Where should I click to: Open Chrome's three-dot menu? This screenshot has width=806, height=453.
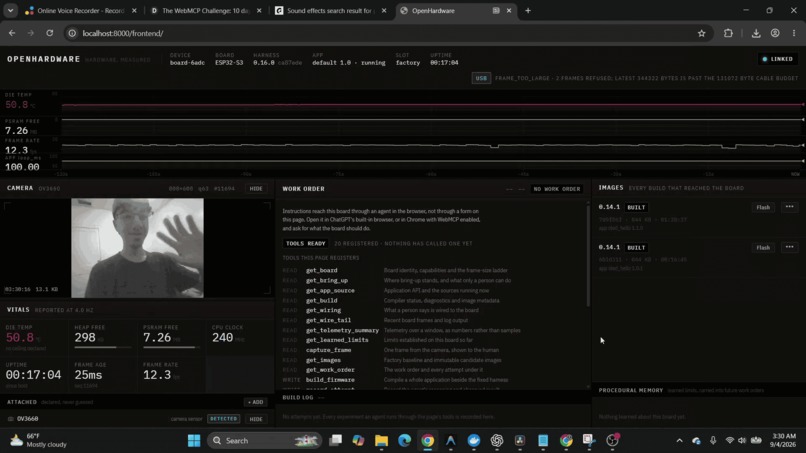coord(794,33)
